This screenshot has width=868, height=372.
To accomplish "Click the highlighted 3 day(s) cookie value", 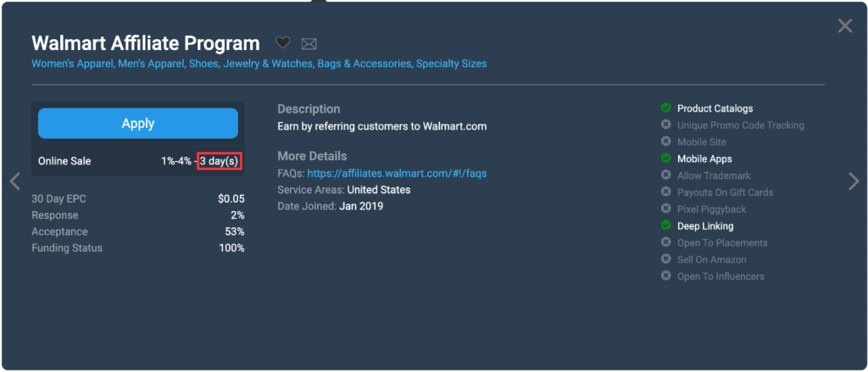I will click(x=220, y=161).
